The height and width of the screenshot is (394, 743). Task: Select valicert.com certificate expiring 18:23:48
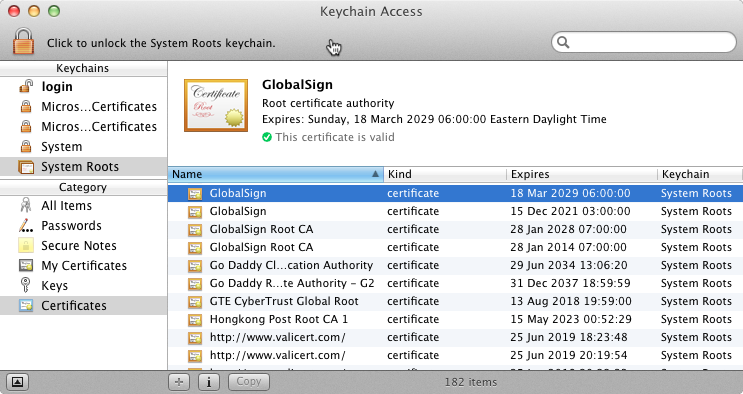tap(455, 338)
